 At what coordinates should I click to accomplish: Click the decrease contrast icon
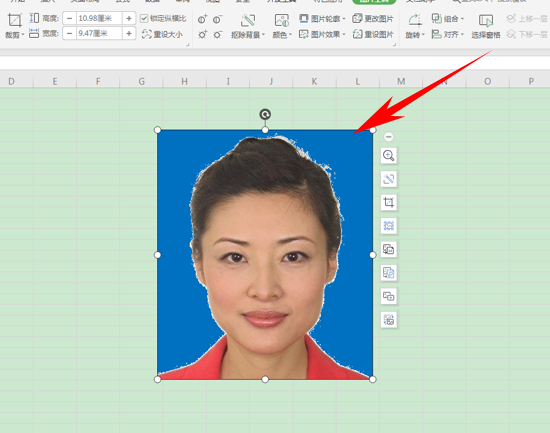(217, 19)
